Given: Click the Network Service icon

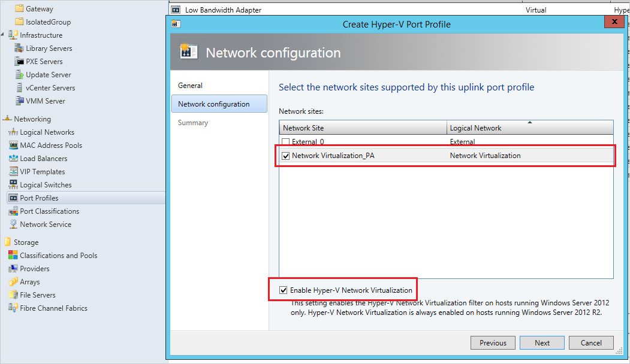Looking at the screenshot, I should 13,224.
